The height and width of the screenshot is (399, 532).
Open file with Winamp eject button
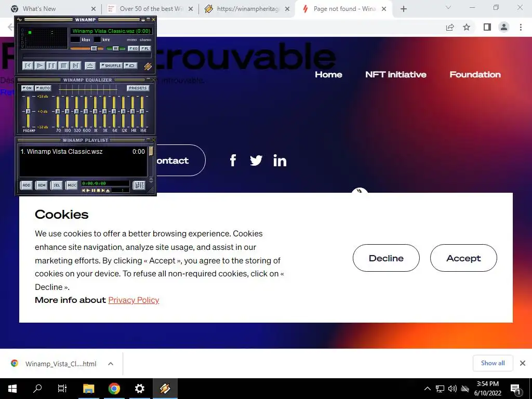click(x=90, y=66)
